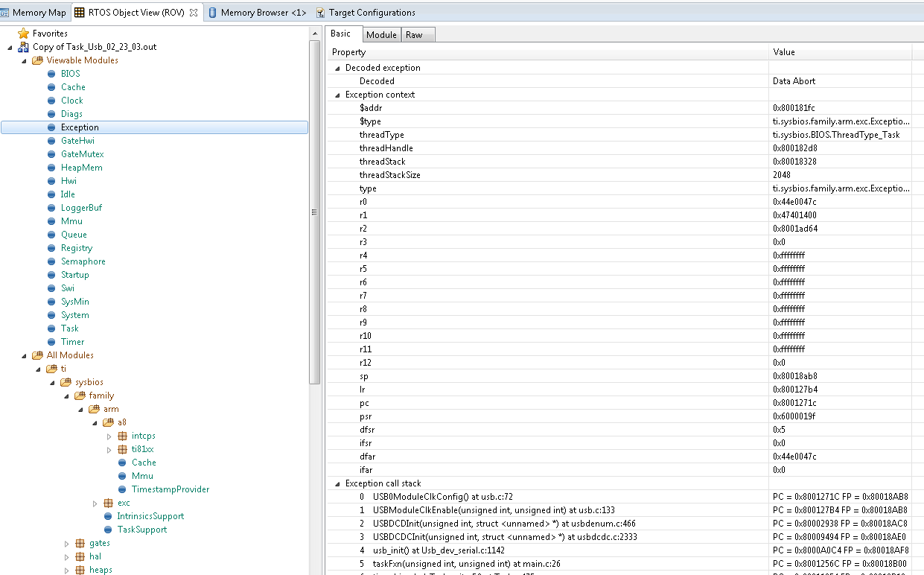Click the Property column header
Image resolution: width=924 pixels, height=575 pixels.
pos(549,52)
